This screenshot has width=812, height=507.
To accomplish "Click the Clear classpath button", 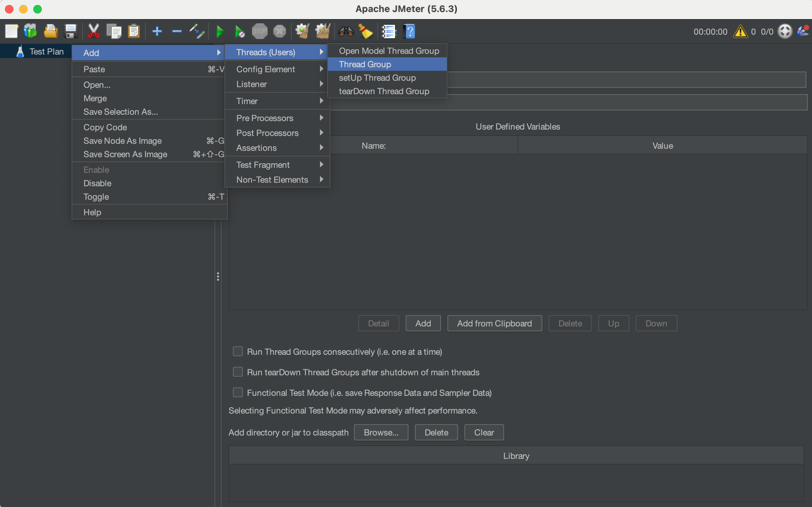I will coord(484,432).
